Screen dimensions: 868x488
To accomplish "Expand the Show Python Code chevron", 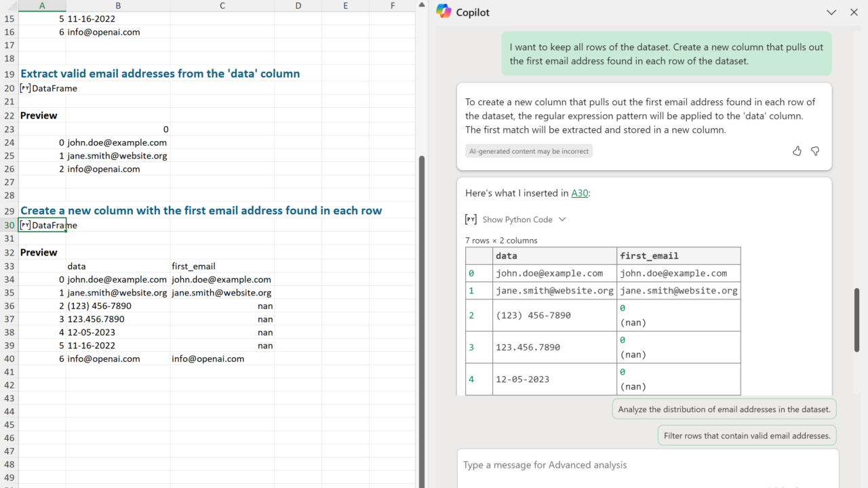I will click(562, 220).
